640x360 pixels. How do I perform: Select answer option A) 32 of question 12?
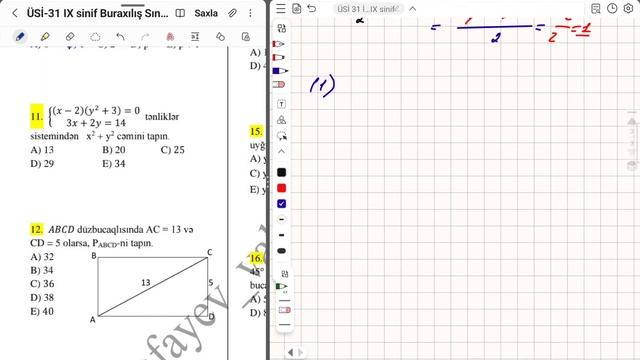point(42,257)
